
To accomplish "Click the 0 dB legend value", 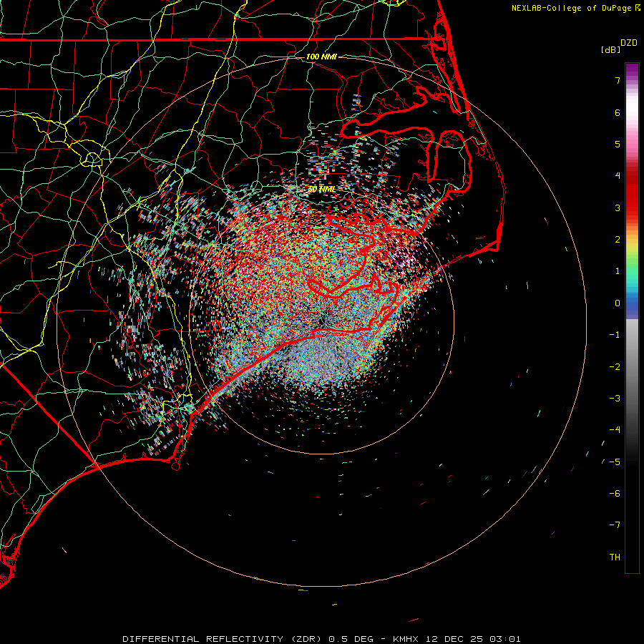I will click(618, 303).
